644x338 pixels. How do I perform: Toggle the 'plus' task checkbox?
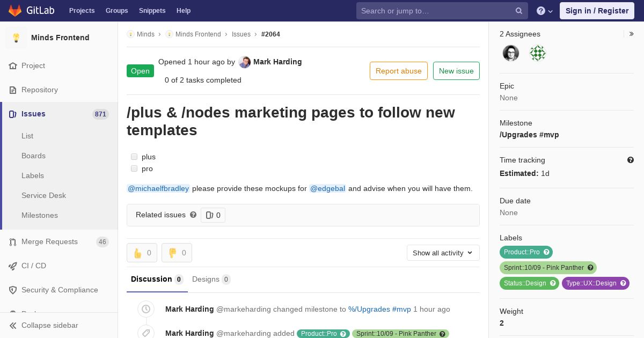click(x=134, y=157)
